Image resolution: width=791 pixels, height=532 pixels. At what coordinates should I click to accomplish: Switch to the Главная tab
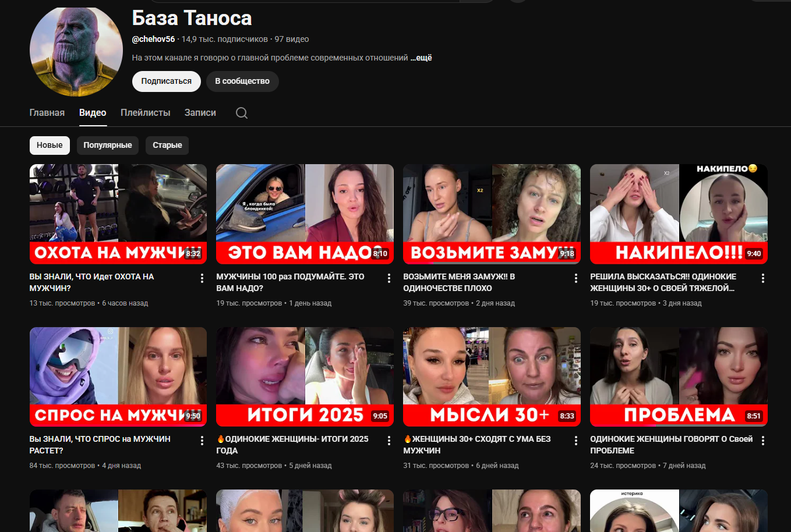click(47, 113)
